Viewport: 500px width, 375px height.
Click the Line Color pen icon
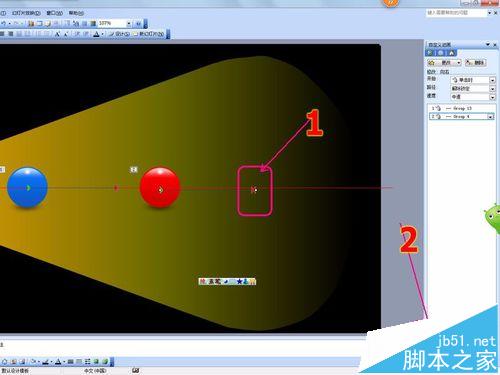coord(46,361)
